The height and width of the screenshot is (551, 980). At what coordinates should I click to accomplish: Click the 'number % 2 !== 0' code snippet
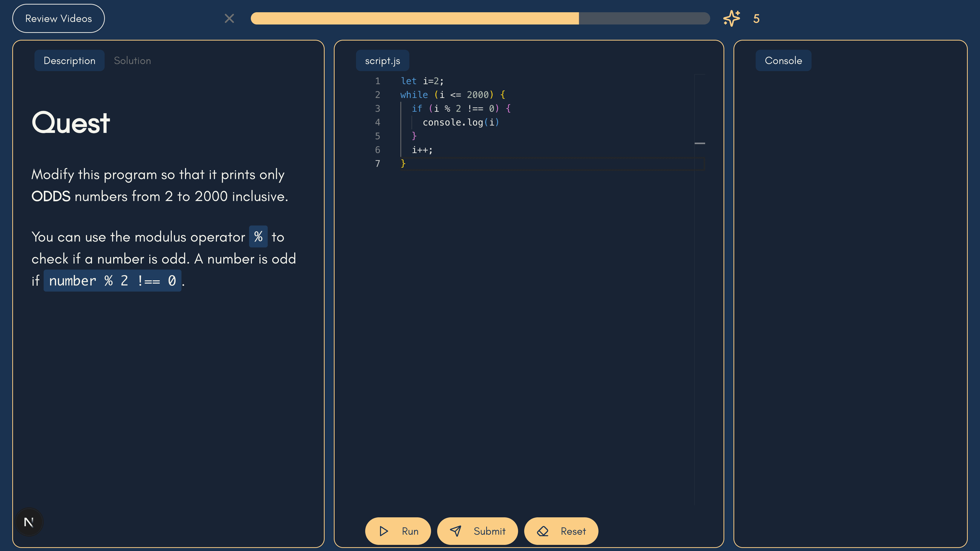click(113, 281)
